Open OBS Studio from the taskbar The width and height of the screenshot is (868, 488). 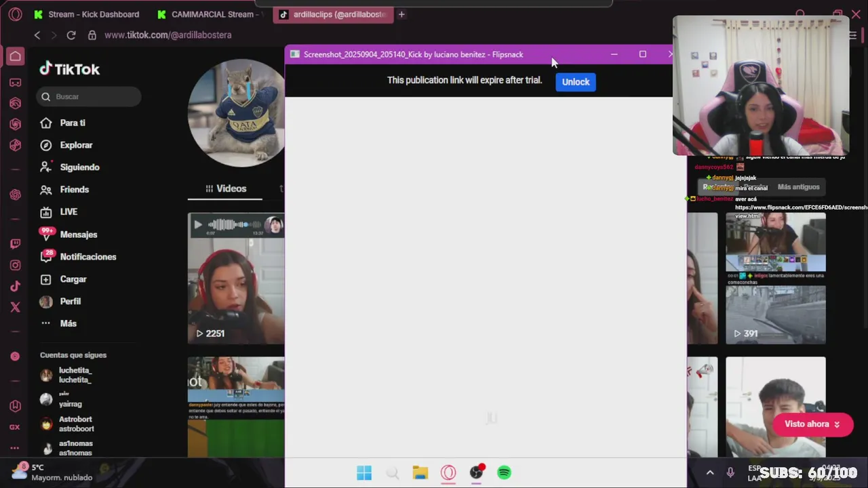coord(477,473)
